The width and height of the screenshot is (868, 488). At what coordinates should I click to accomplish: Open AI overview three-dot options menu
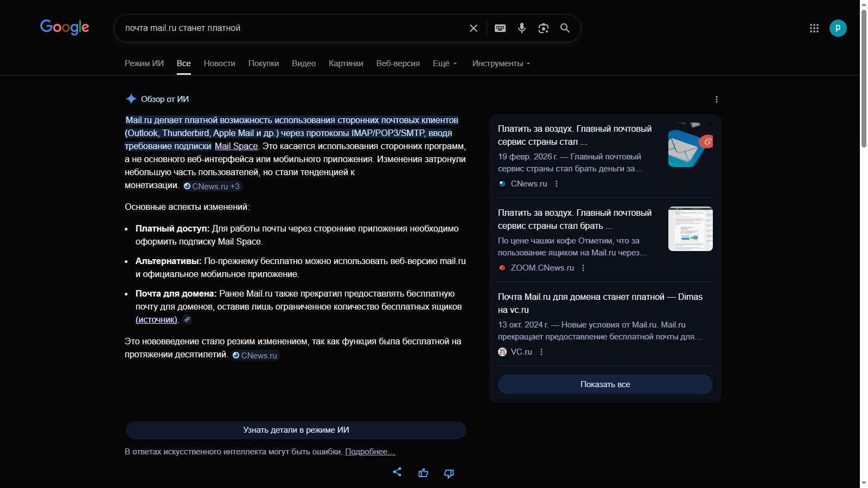coord(717,99)
